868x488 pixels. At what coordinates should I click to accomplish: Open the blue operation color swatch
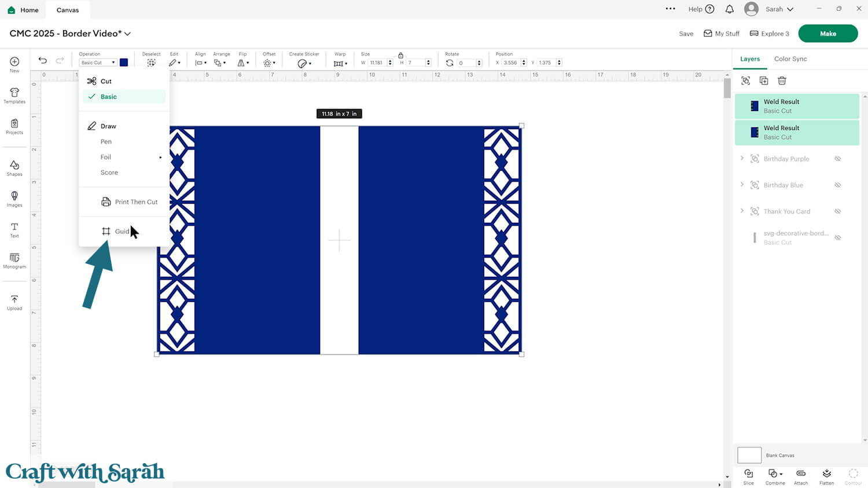pyautogui.click(x=124, y=63)
